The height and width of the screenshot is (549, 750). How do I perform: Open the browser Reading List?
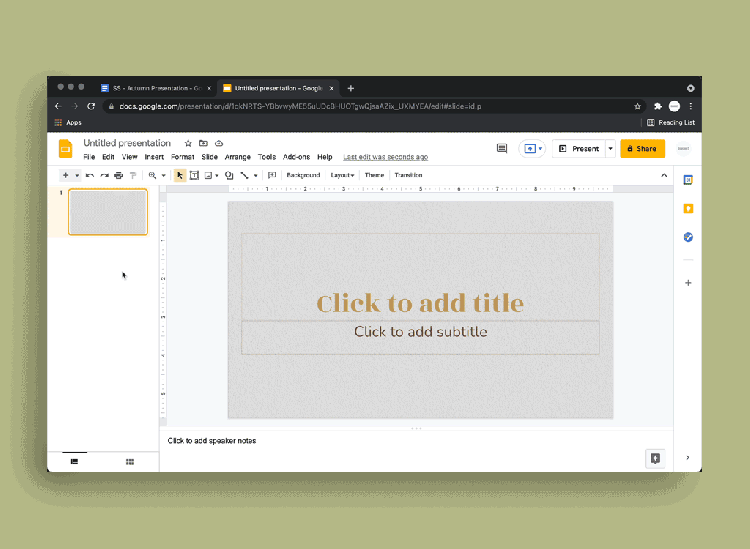pos(671,122)
